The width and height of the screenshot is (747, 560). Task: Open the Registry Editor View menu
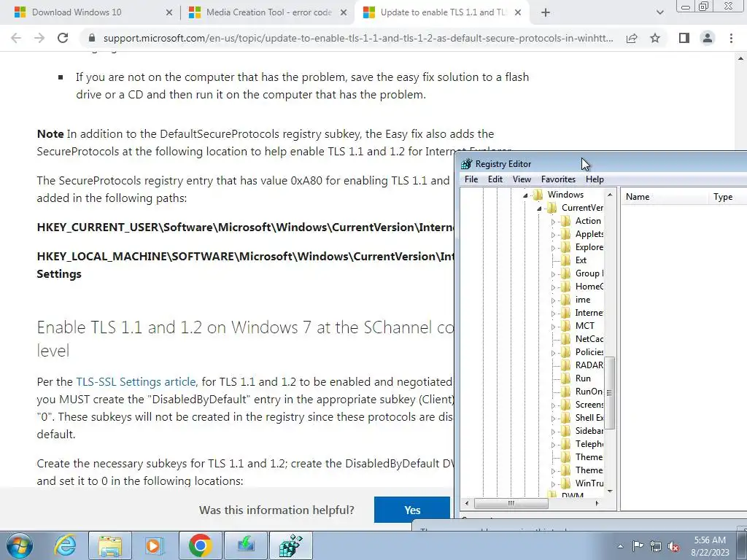click(522, 179)
